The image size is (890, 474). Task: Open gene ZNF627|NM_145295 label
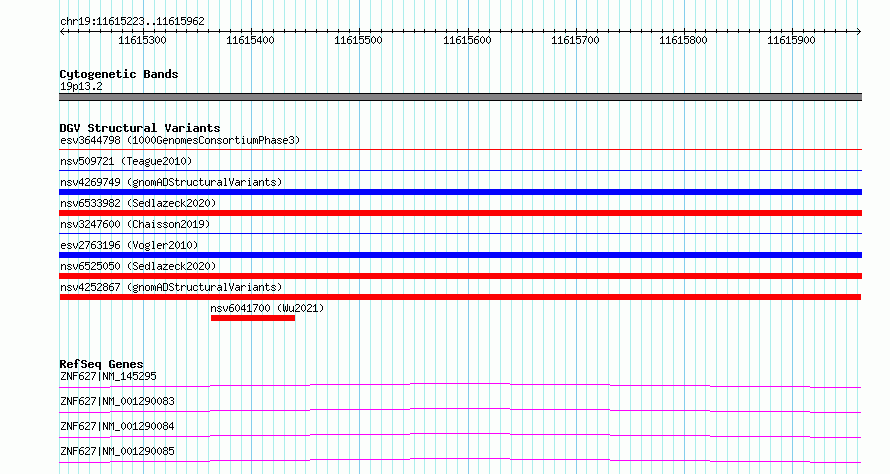[108, 376]
